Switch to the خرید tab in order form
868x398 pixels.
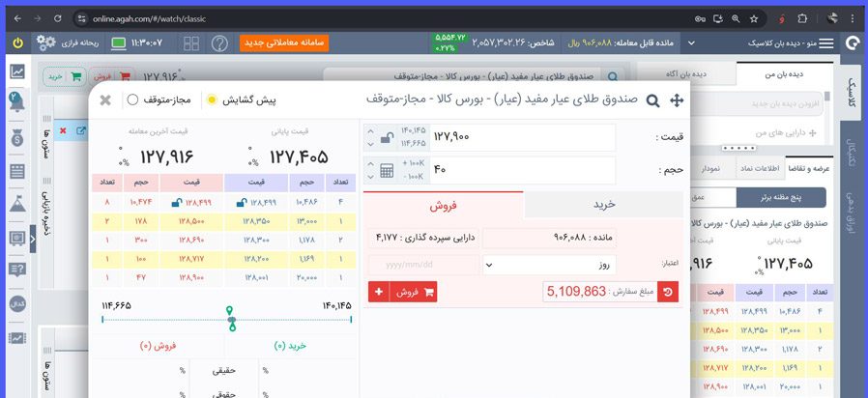point(603,205)
